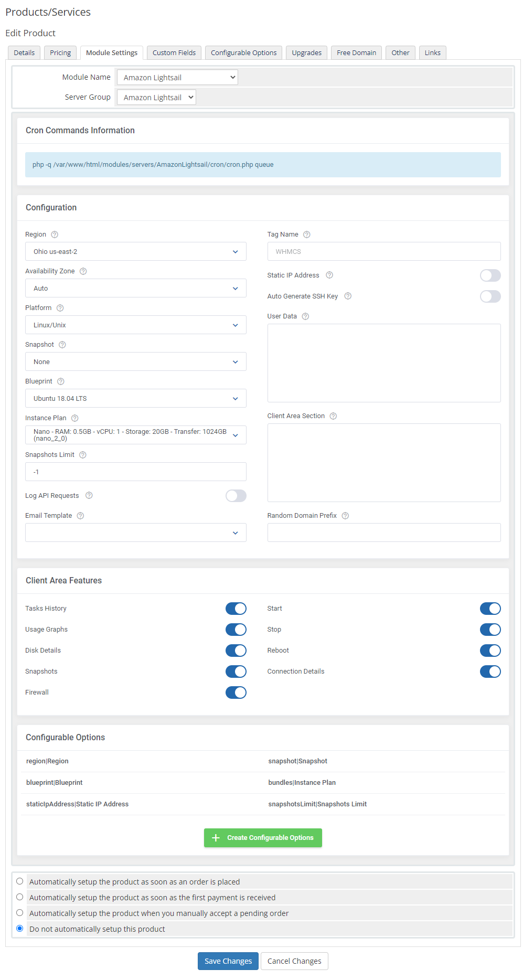This screenshot has height=980, width=523.
Task: Click help icon next to Tag Name
Action: (307, 235)
